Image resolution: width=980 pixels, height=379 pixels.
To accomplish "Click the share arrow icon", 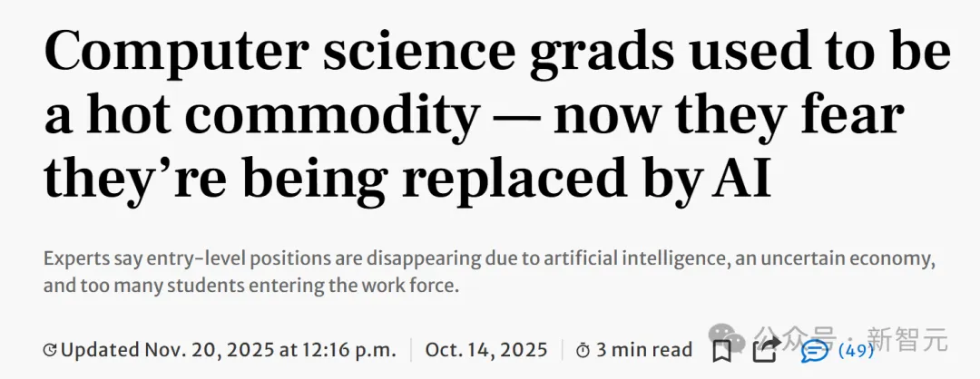I will tap(767, 350).
